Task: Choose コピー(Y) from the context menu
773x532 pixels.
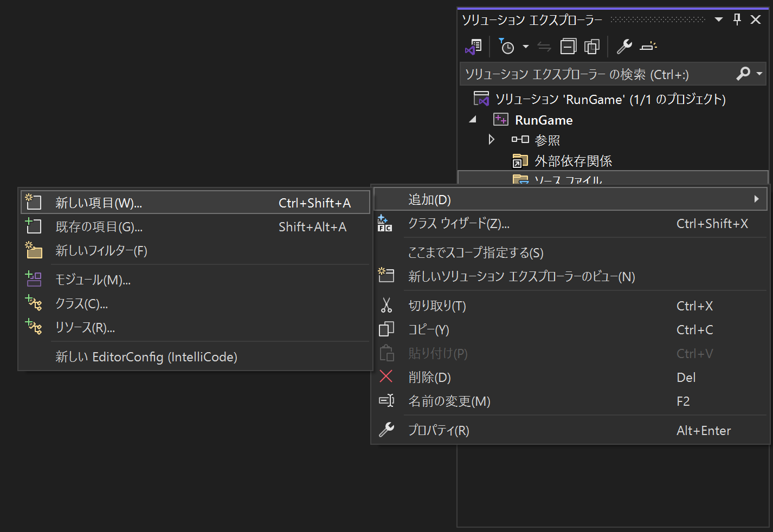Action: (x=570, y=329)
